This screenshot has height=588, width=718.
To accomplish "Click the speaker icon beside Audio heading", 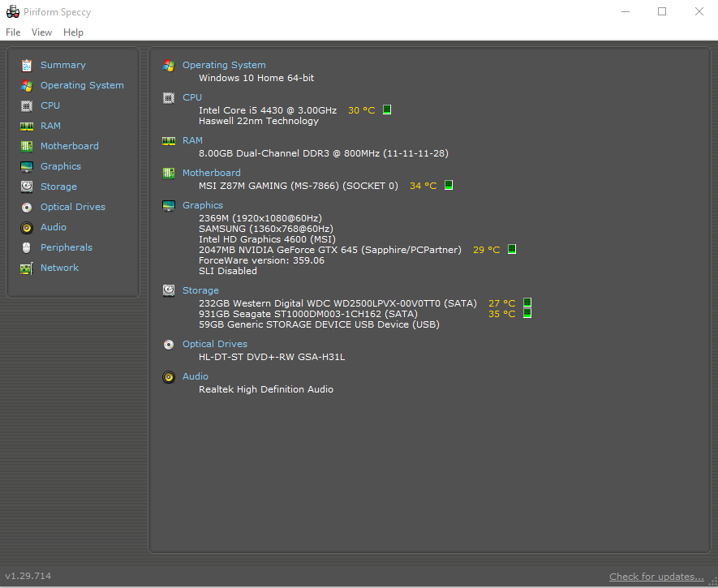I will pos(169,377).
